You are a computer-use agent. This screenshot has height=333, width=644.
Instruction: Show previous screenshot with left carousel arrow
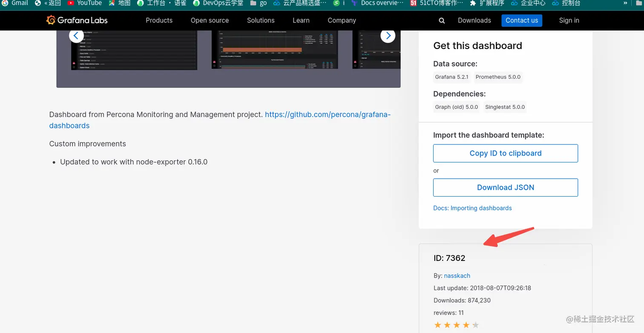[76, 35]
